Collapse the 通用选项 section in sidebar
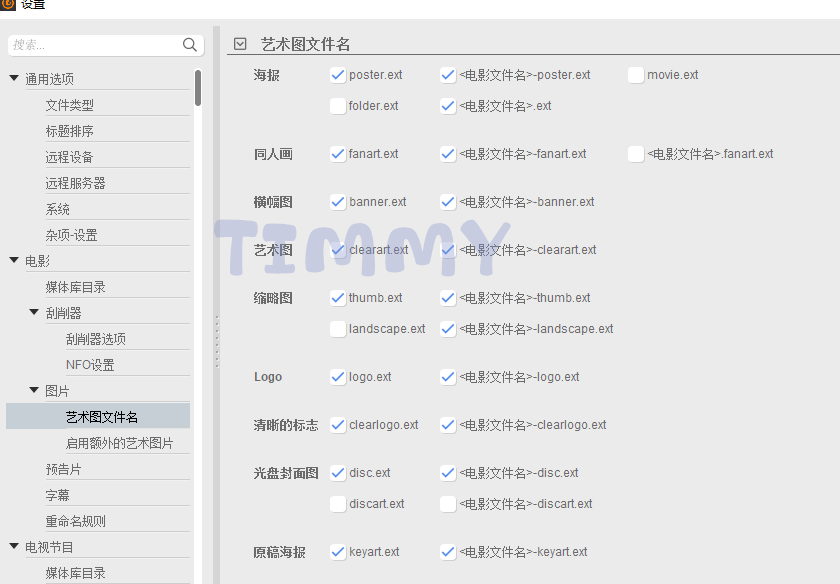The image size is (840, 584). coord(14,77)
